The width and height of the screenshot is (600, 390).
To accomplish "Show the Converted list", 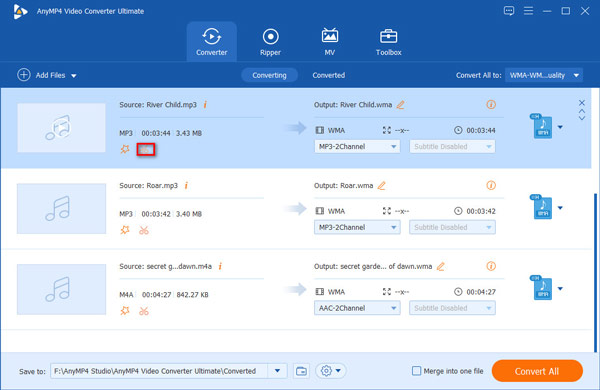I will click(x=329, y=75).
